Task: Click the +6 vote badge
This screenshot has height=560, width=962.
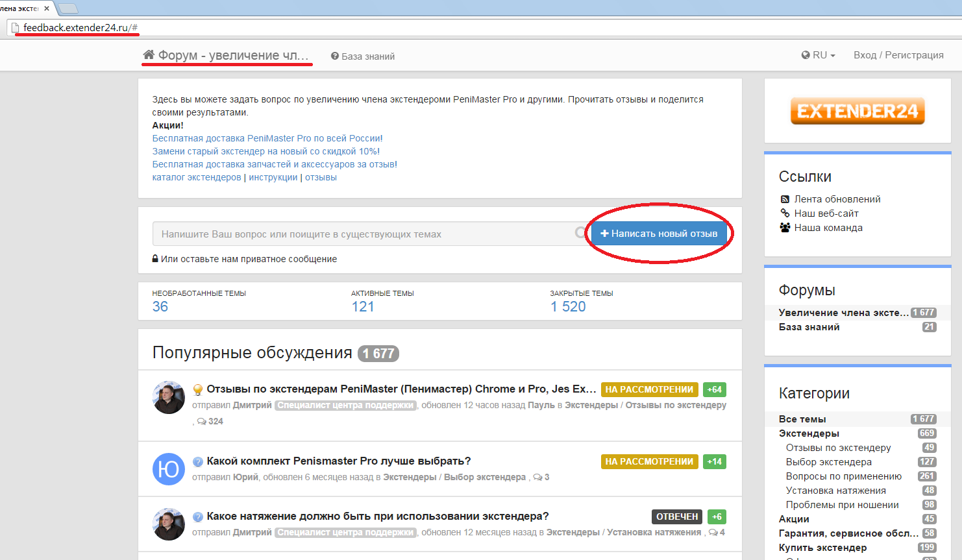Action: tap(717, 517)
